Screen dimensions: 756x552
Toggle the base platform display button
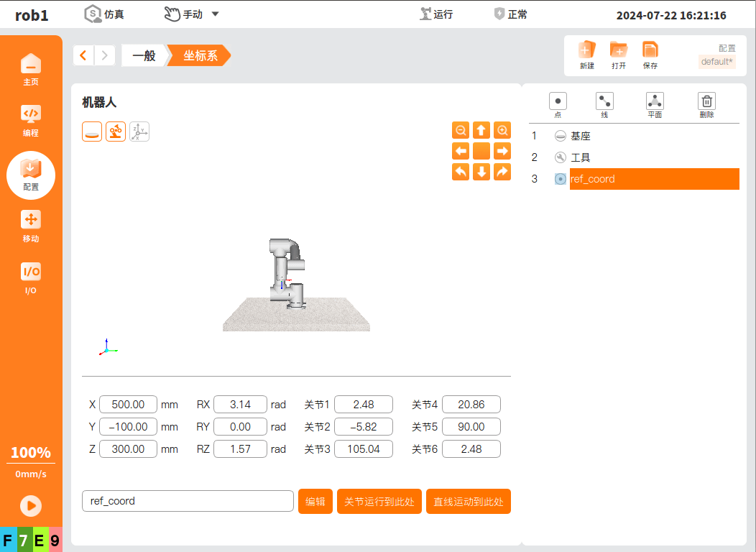pos(92,132)
